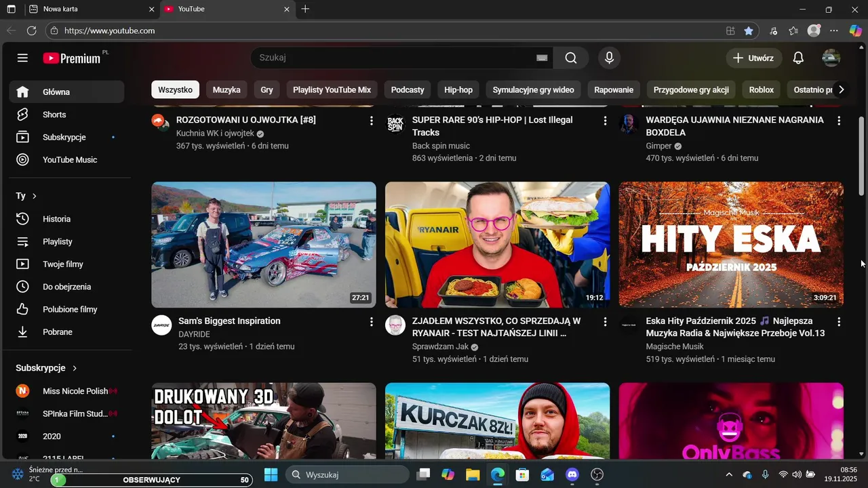Open Historia in the sidebar
This screenshot has height=488, width=868.
tap(66, 219)
